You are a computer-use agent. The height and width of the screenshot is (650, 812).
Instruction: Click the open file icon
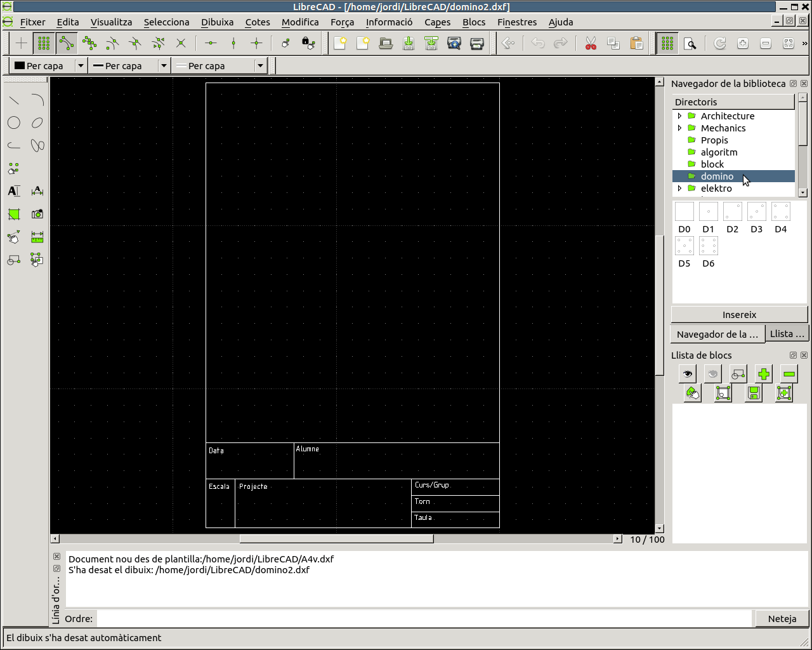pyautogui.click(x=386, y=43)
